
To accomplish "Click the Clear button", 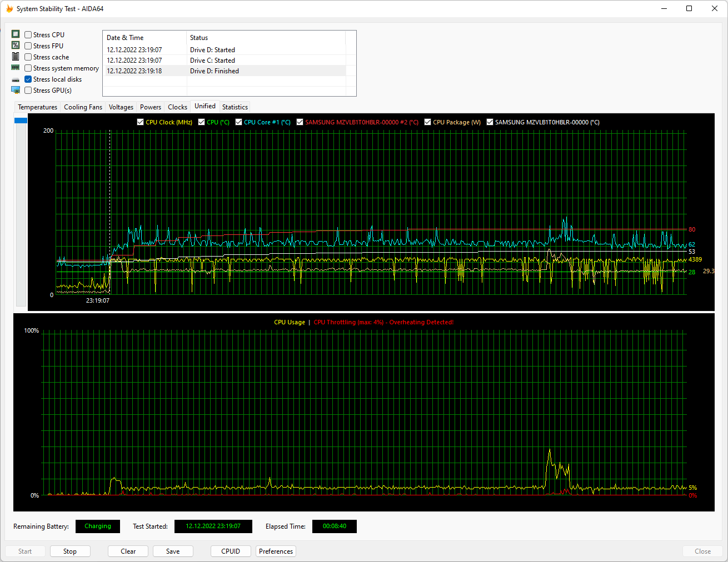I will point(128,551).
